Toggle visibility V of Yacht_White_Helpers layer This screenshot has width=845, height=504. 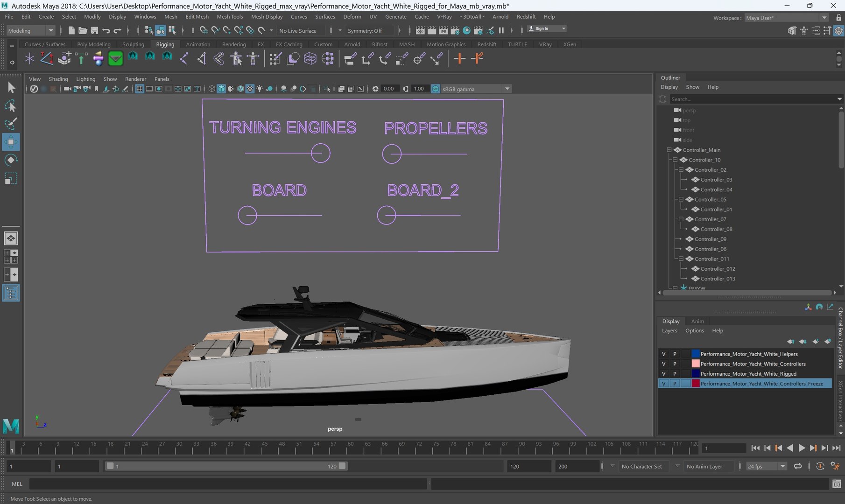tap(663, 354)
